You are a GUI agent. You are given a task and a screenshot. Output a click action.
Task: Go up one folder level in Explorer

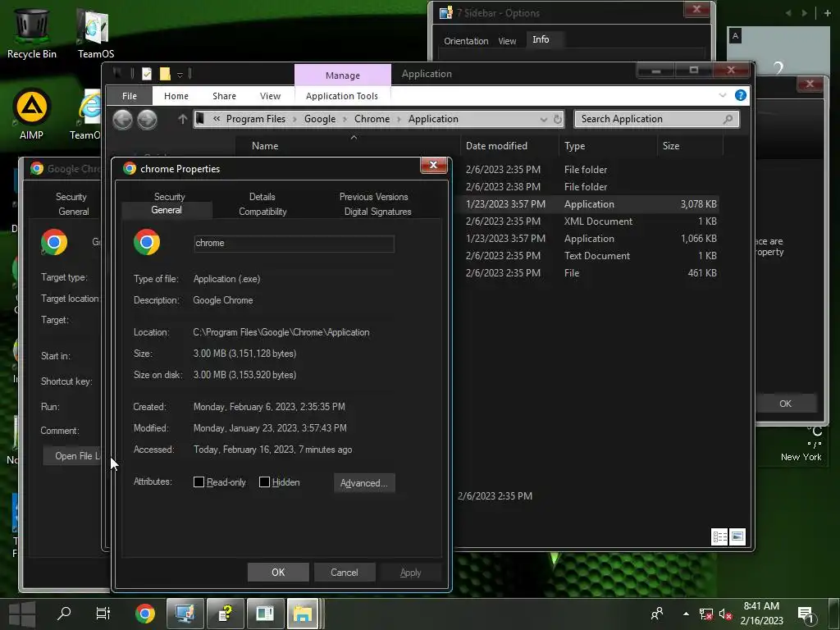click(x=182, y=119)
